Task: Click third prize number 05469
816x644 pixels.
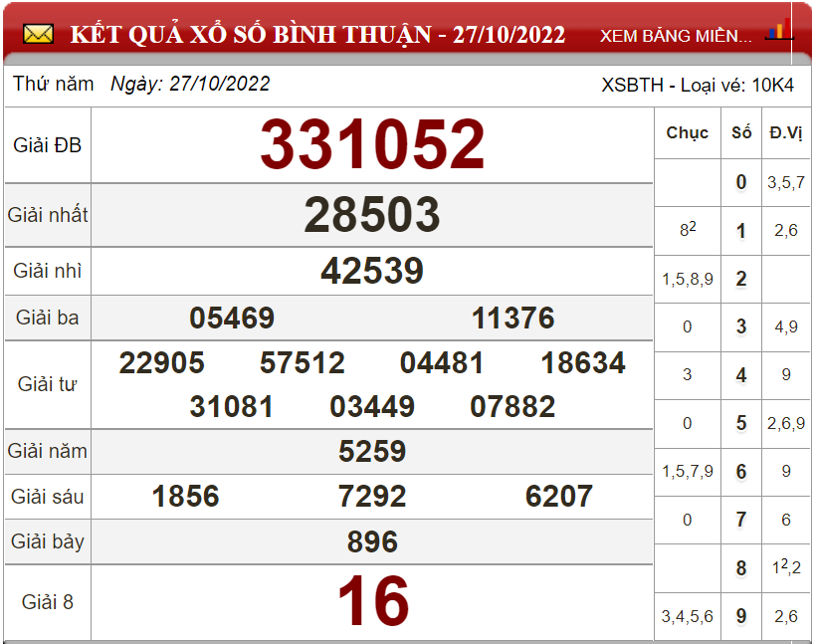Action: (x=232, y=318)
